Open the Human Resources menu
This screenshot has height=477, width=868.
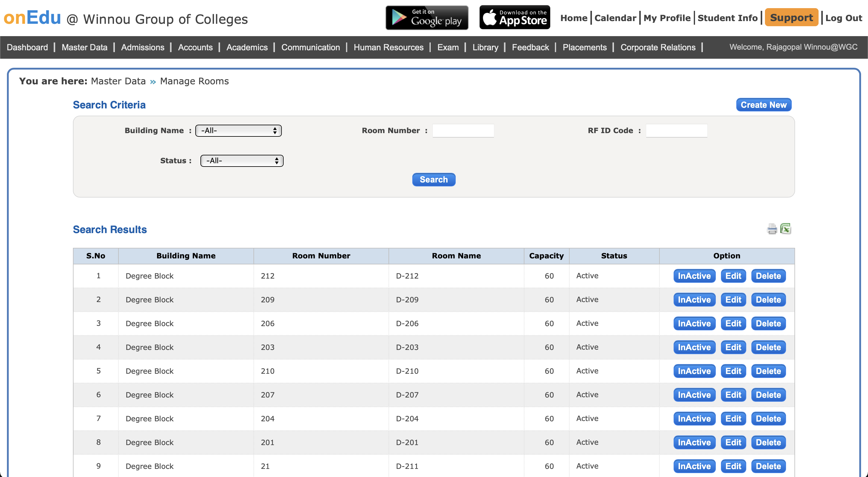click(x=388, y=48)
